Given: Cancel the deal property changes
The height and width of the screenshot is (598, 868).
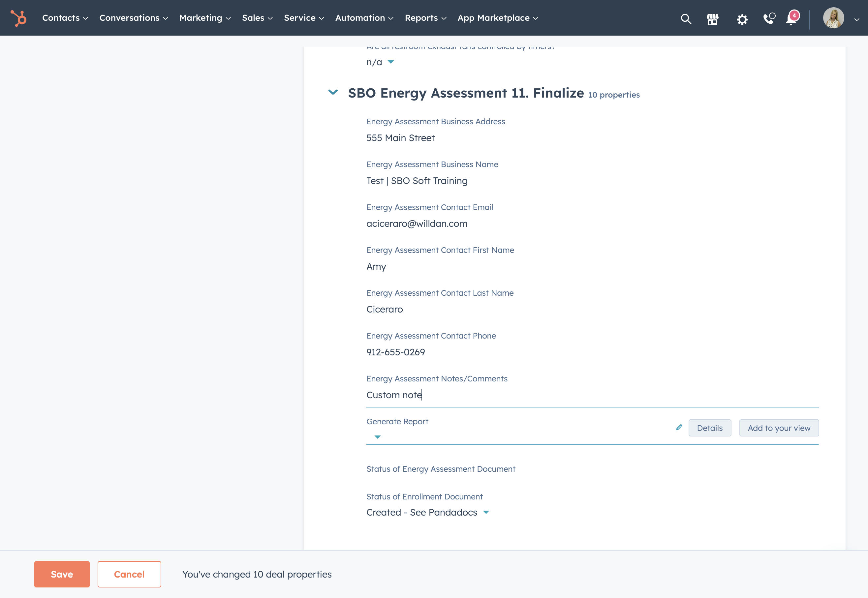Looking at the screenshot, I should point(129,574).
